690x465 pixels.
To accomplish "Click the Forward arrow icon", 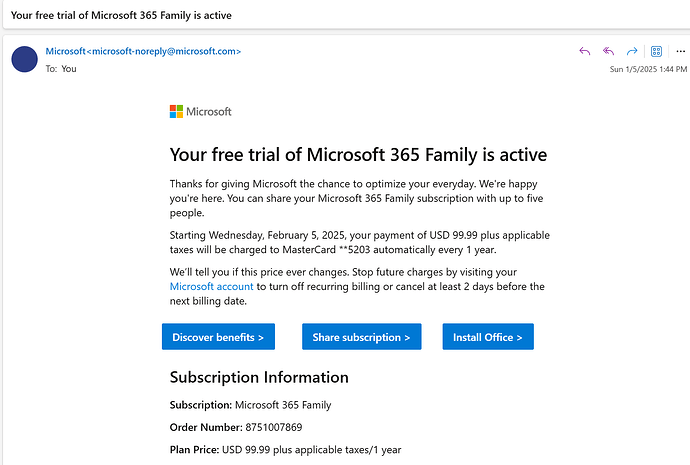I will [632, 51].
